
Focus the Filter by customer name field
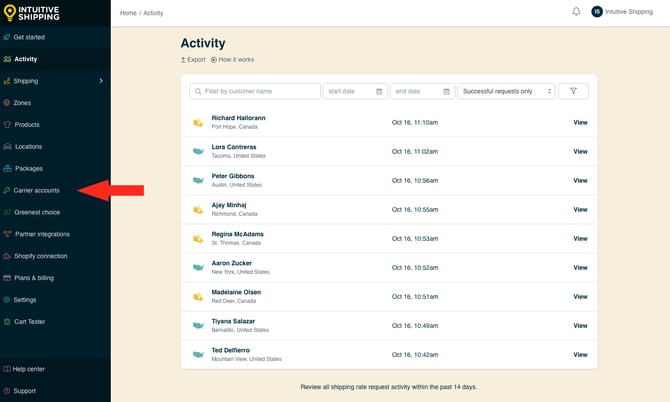(x=255, y=91)
